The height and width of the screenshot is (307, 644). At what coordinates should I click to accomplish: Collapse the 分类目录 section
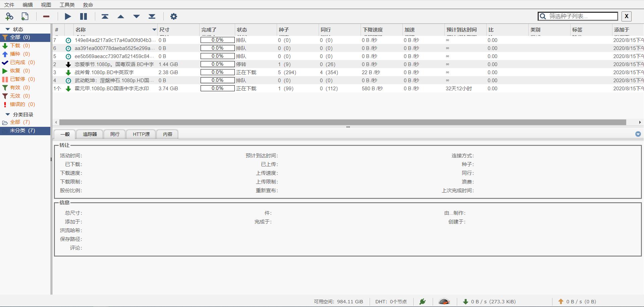pos(8,114)
